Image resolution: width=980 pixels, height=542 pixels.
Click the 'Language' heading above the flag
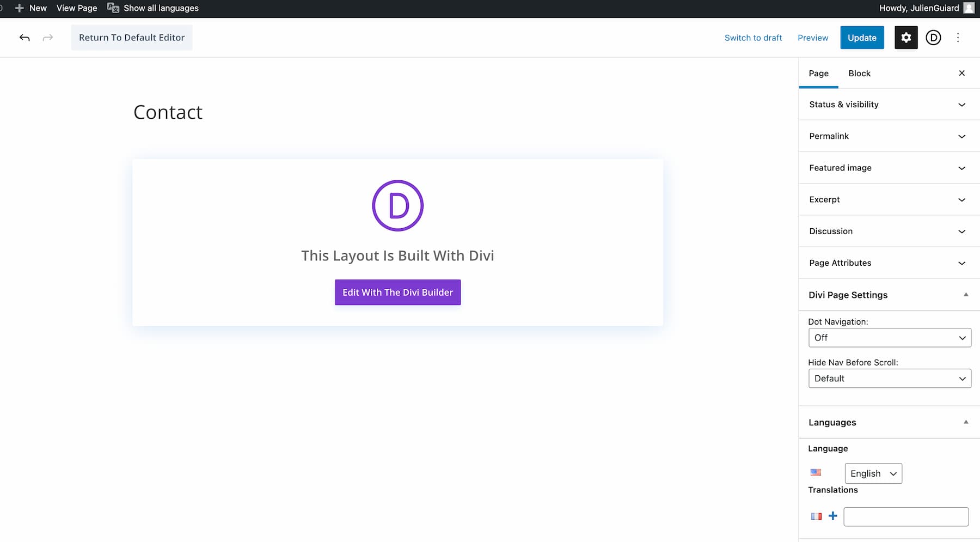pos(828,448)
